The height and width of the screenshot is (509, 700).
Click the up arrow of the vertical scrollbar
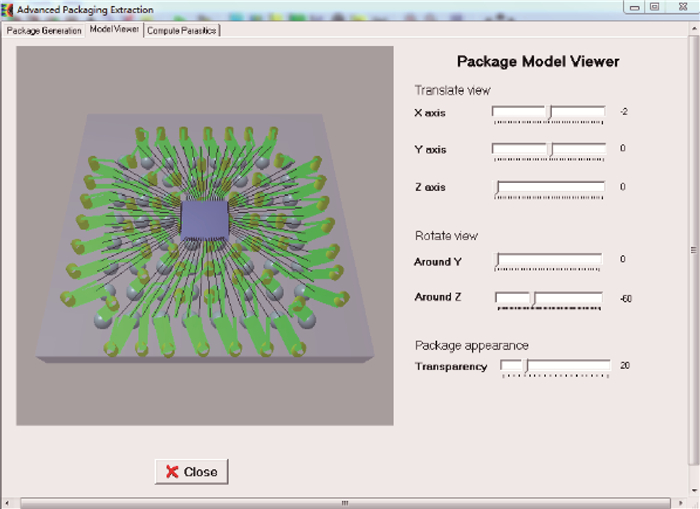click(694, 29)
